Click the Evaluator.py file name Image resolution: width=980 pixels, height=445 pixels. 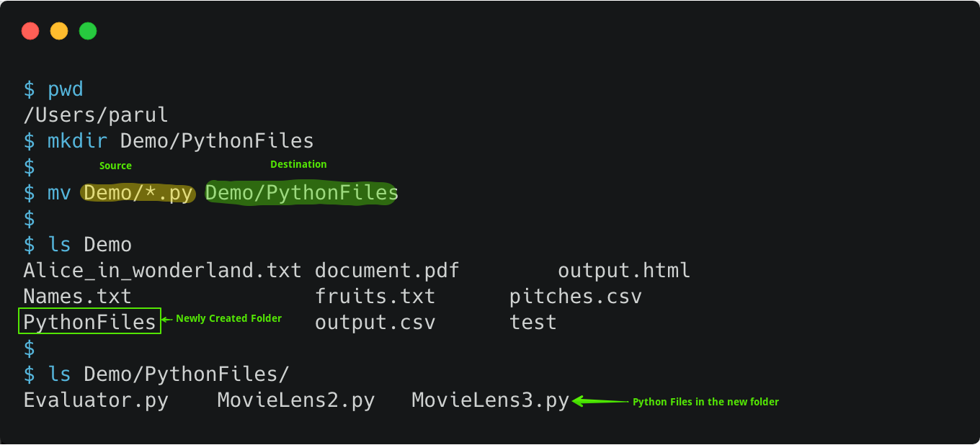pyautogui.click(x=96, y=400)
